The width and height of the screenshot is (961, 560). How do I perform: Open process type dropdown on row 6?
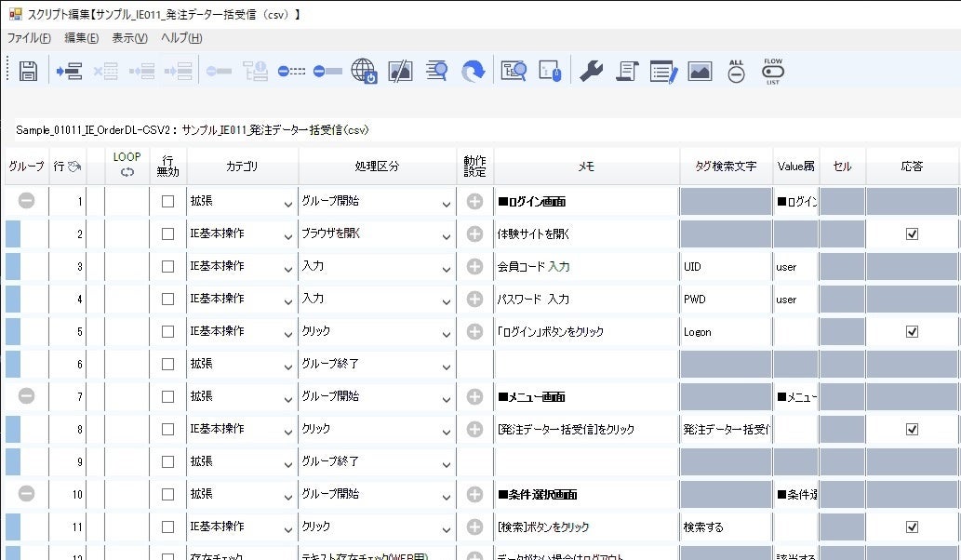click(447, 366)
